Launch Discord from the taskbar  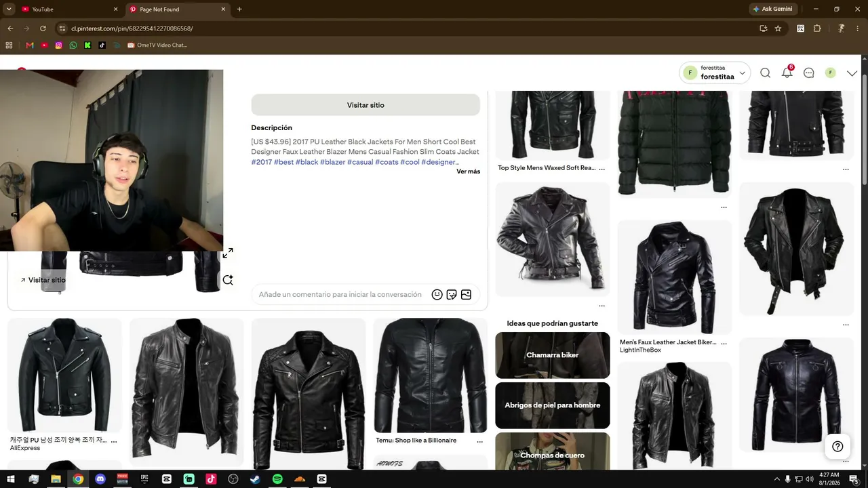tap(100, 479)
